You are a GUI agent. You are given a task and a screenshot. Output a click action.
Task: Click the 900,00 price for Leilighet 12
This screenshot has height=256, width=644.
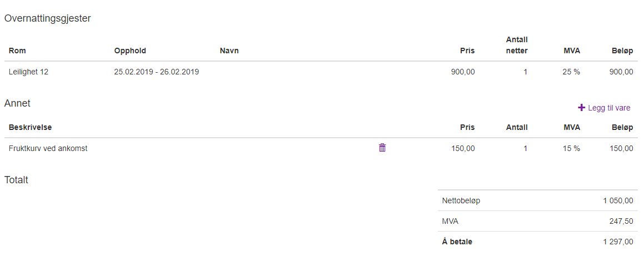462,72
